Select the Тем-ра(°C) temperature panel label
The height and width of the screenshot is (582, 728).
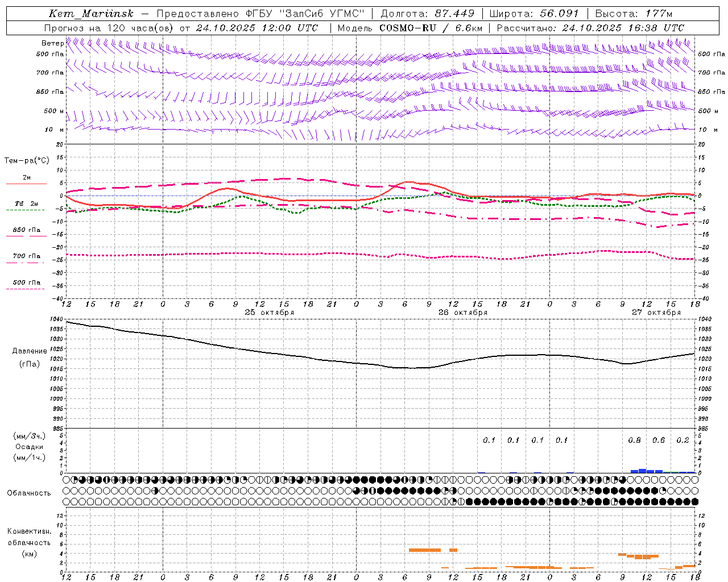27,161
